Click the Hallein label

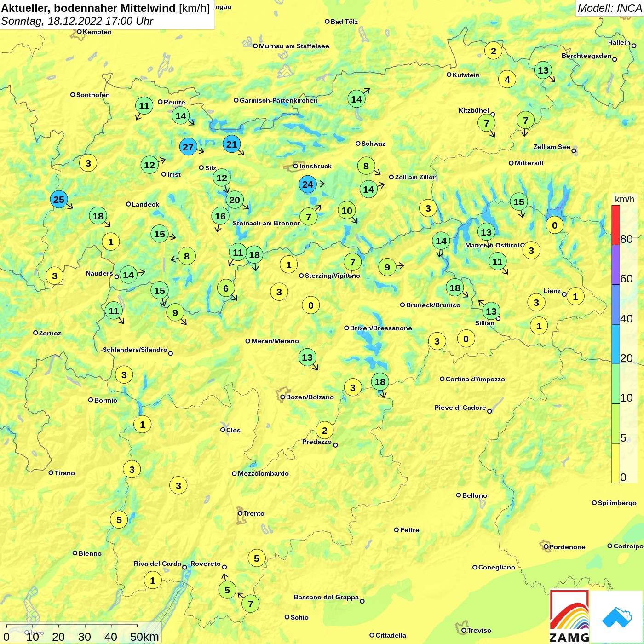(619, 42)
